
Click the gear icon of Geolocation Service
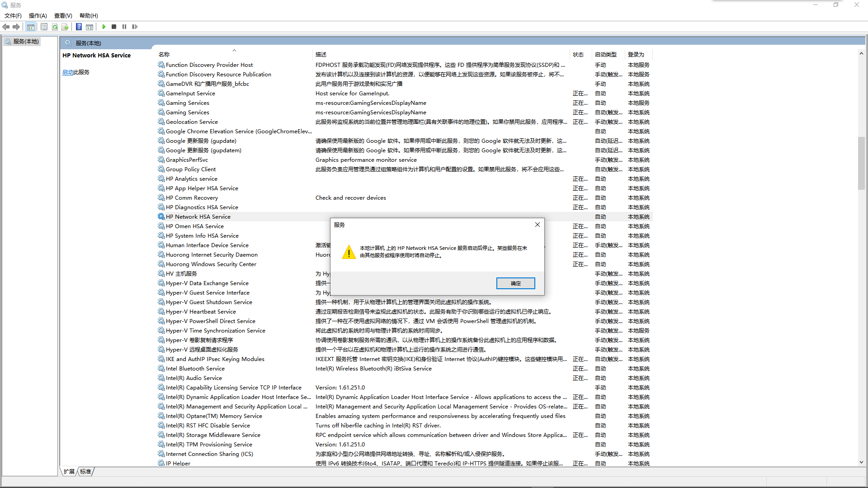[x=161, y=122]
